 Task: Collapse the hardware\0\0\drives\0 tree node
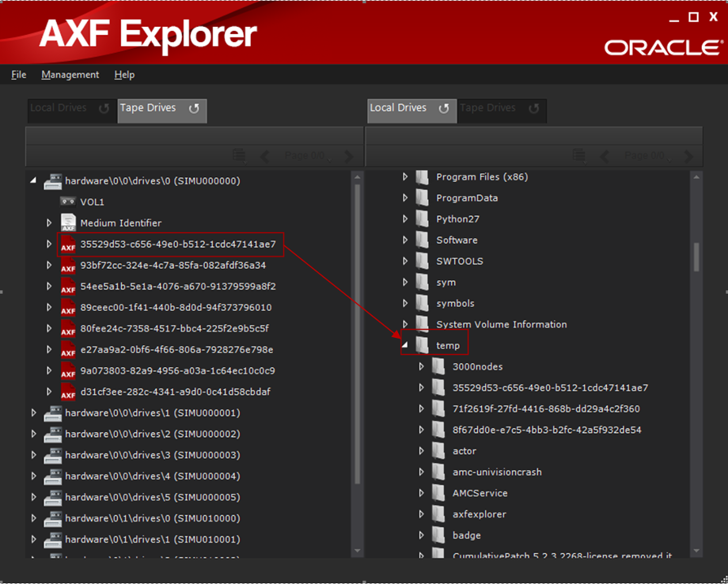[33, 180]
